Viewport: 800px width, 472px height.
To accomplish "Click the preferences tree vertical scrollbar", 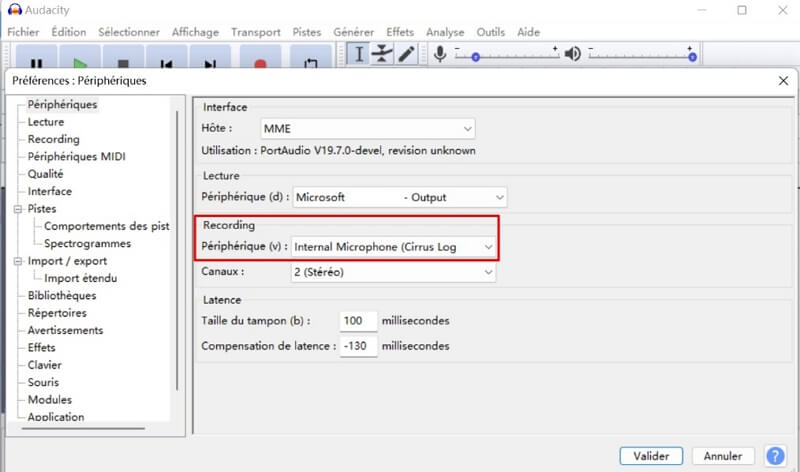I will click(177, 250).
